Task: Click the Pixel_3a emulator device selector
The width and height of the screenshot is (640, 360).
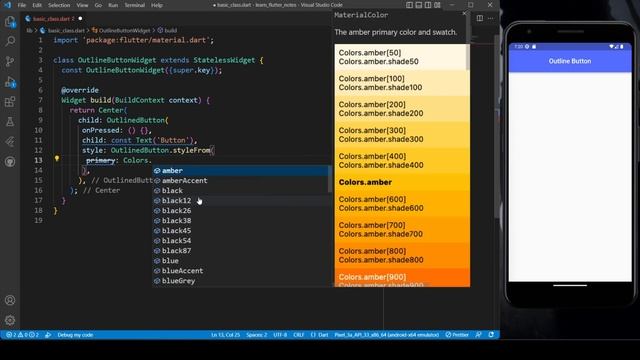Action: pyautogui.click(x=387, y=335)
